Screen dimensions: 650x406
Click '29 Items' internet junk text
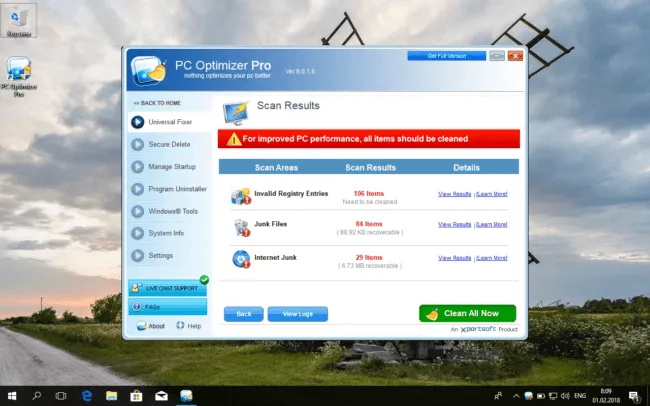pyautogui.click(x=369, y=258)
